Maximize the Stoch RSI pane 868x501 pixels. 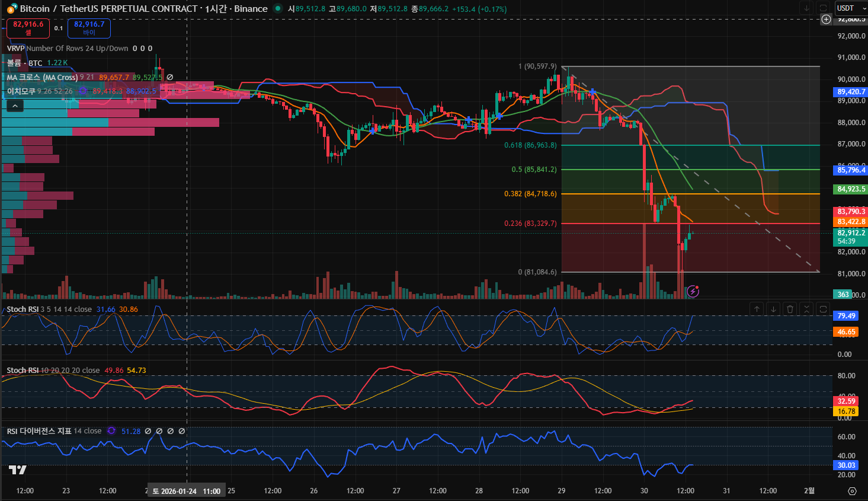(x=823, y=309)
